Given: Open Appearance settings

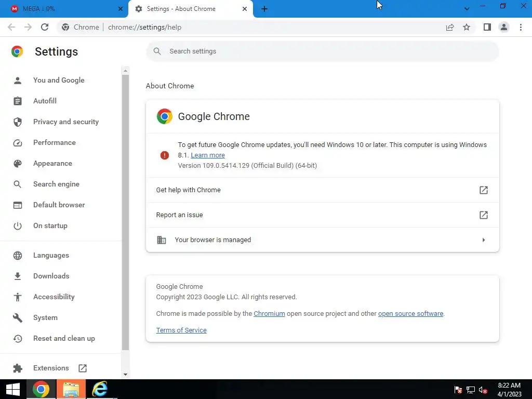Looking at the screenshot, I should [x=52, y=163].
